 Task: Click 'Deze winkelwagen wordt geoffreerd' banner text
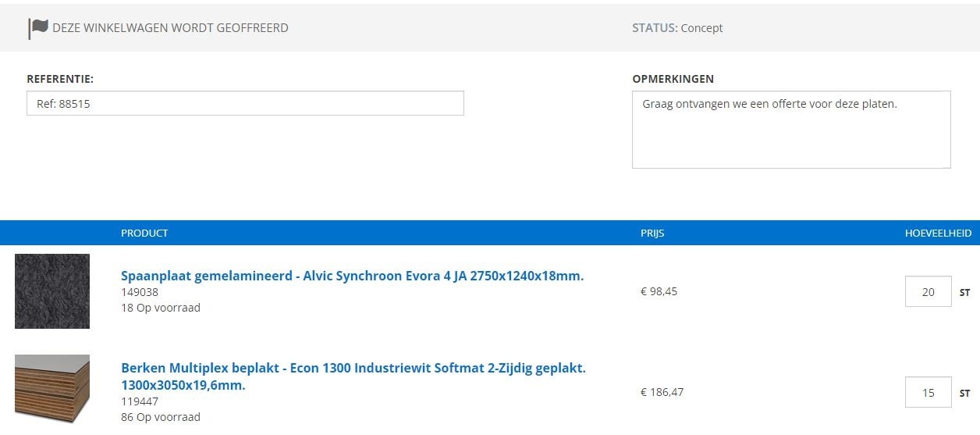(170, 28)
